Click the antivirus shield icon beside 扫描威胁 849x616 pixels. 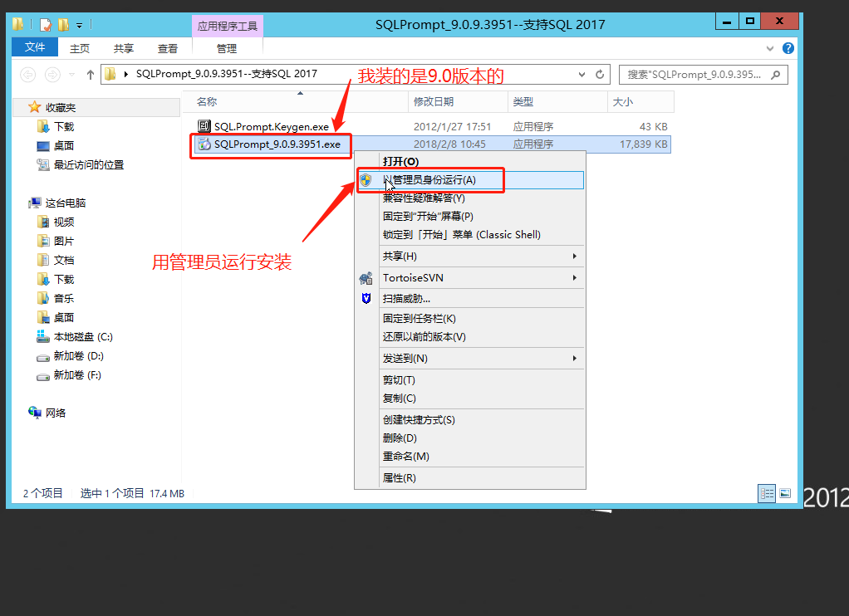pyautogui.click(x=366, y=298)
